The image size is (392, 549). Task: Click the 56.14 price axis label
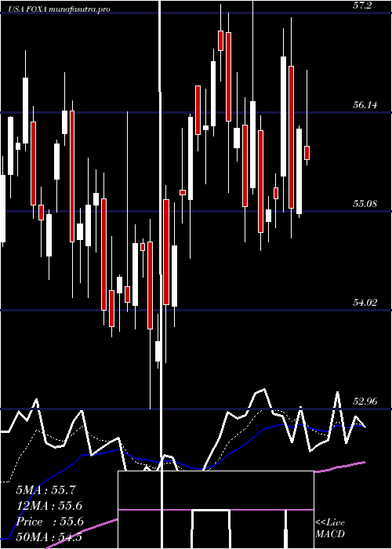click(365, 104)
